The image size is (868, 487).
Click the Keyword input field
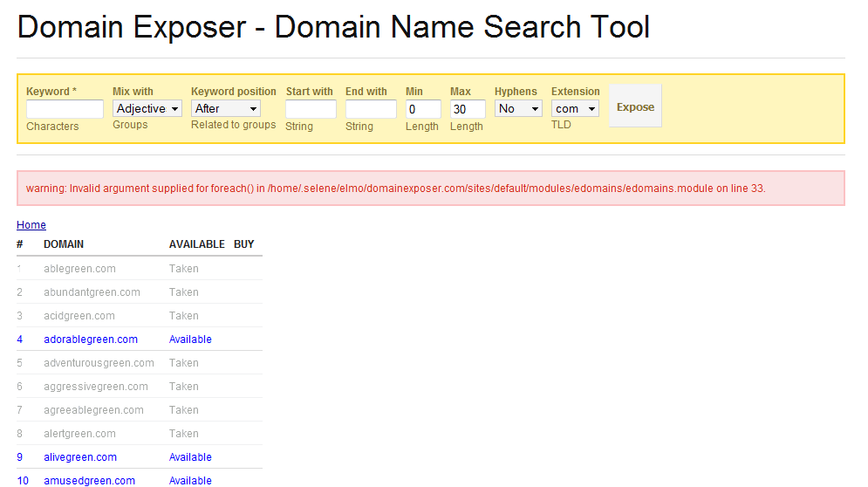[x=65, y=109]
